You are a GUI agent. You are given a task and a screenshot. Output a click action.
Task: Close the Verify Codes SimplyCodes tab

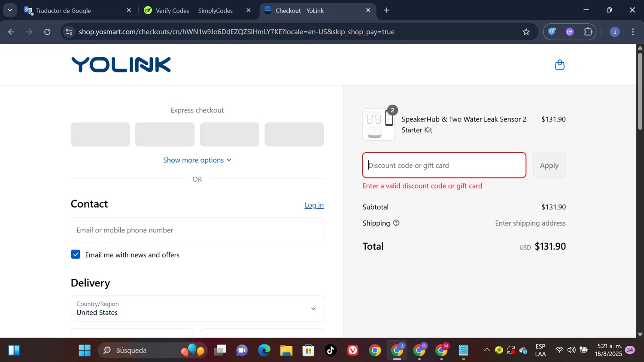pyautogui.click(x=249, y=10)
